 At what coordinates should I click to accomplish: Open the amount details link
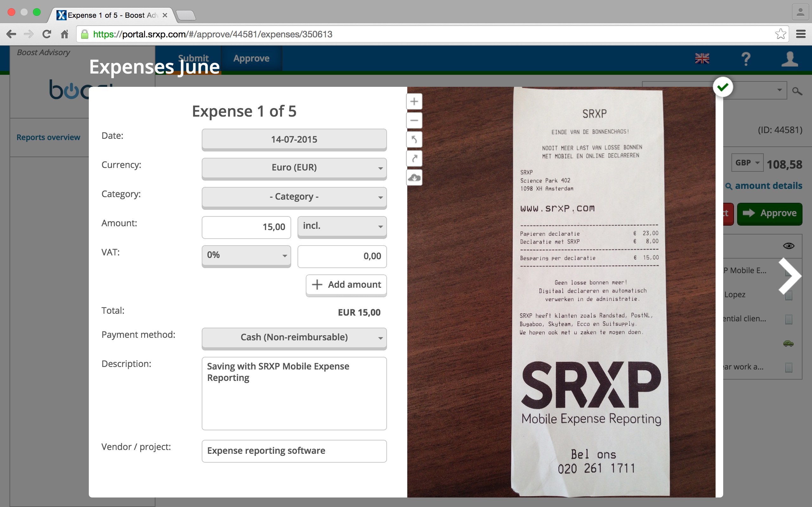768,186
